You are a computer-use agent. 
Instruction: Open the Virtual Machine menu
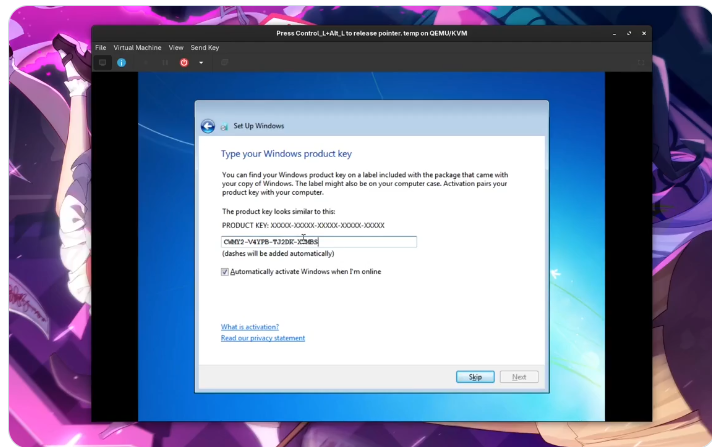137,47
